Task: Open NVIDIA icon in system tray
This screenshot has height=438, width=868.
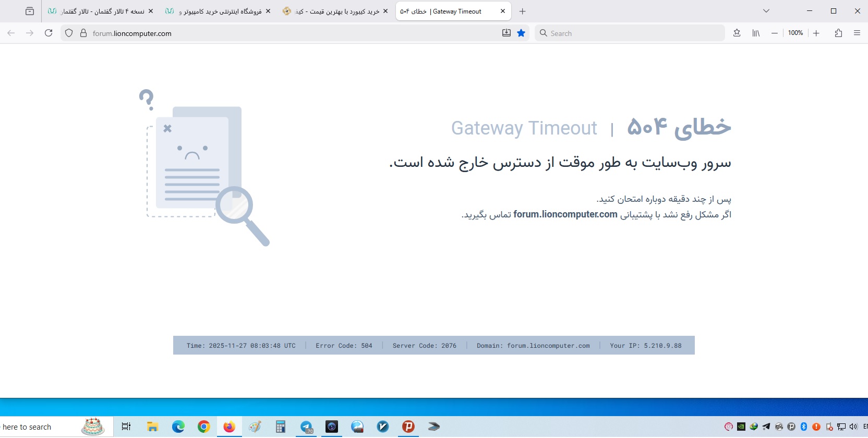Action: (741, 427)
